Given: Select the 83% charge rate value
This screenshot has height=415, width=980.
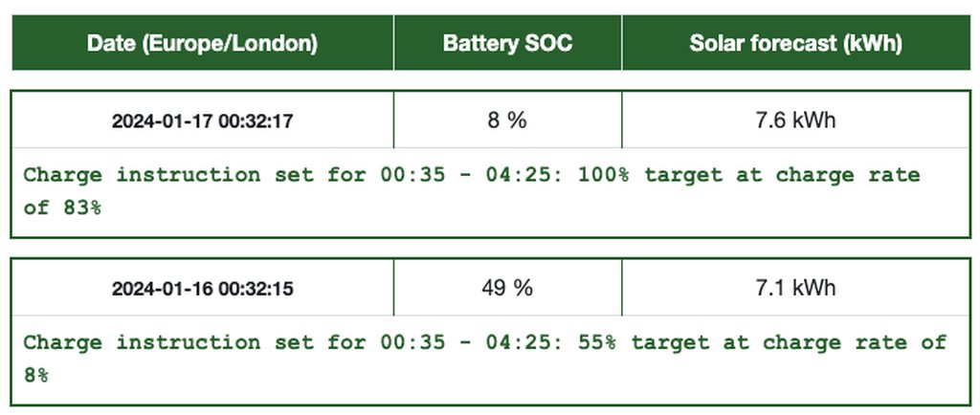Looking at the screenshot, I should point(82,207).
